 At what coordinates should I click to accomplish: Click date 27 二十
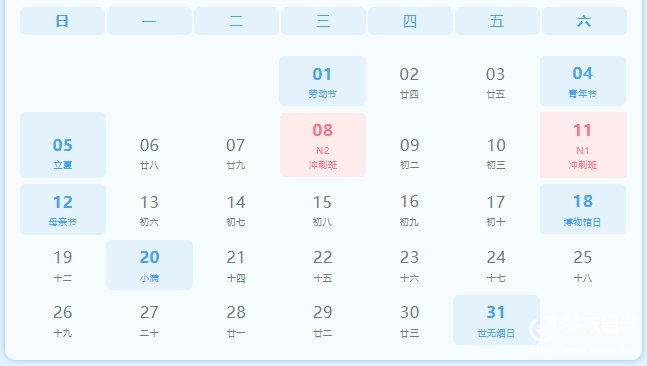click(149, 320)
